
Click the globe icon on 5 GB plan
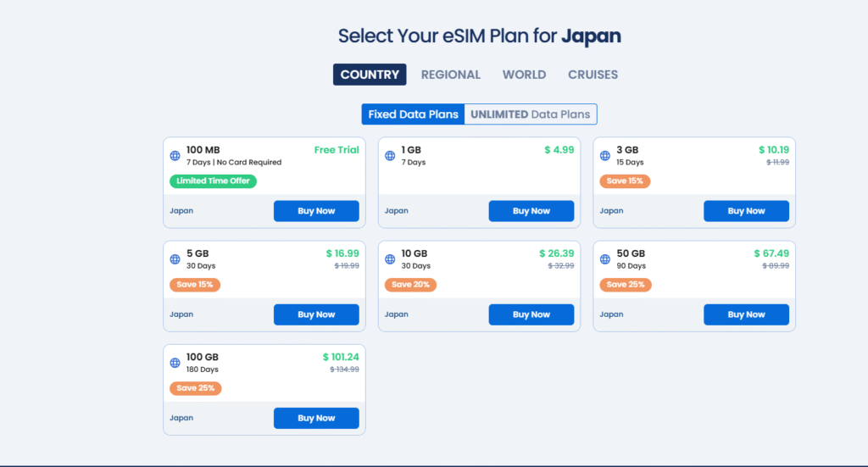click(175, 259)
